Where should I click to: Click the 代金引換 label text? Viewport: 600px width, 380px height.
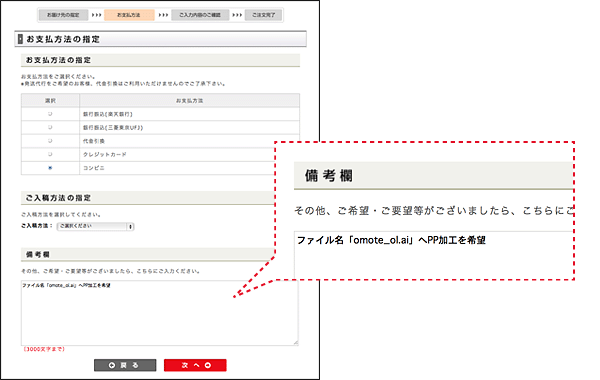(94, 141)
